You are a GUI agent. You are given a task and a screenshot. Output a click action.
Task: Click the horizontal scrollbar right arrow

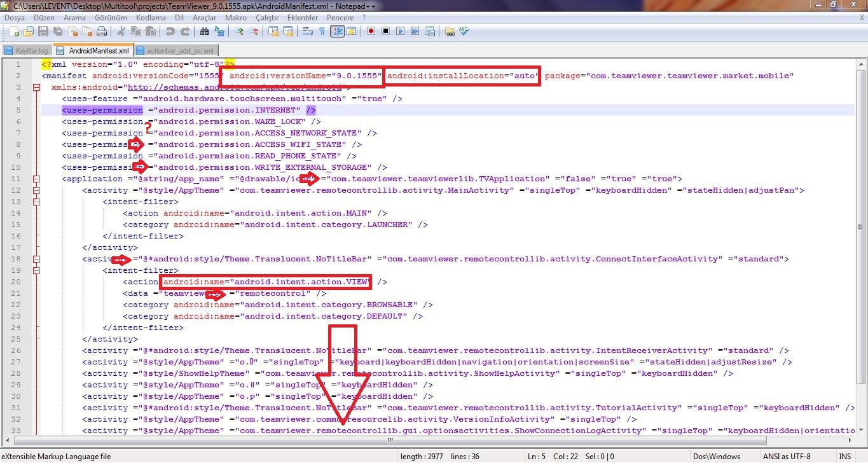(x=851, y=440)
